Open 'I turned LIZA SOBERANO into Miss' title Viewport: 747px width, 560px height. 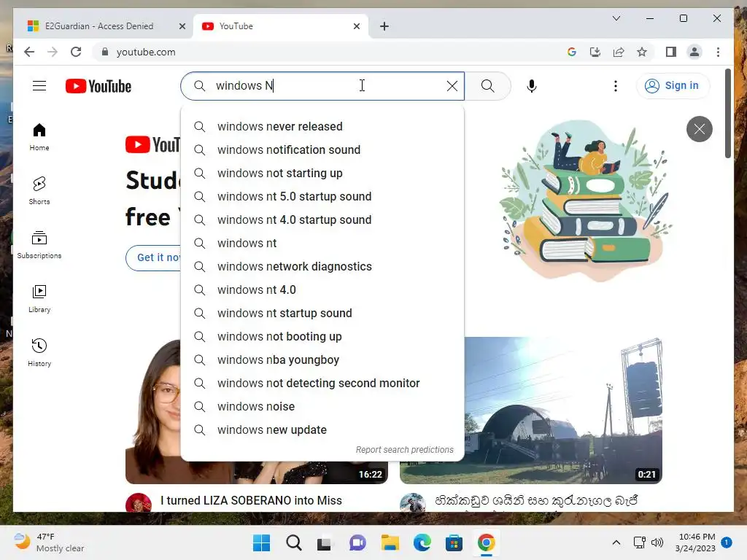pos(251,500)
